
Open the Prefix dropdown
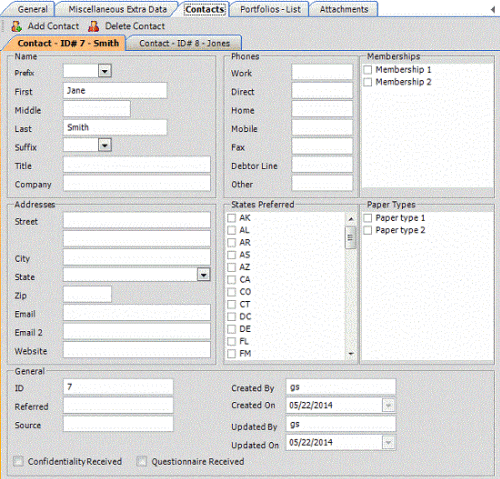tap(105, 71)
